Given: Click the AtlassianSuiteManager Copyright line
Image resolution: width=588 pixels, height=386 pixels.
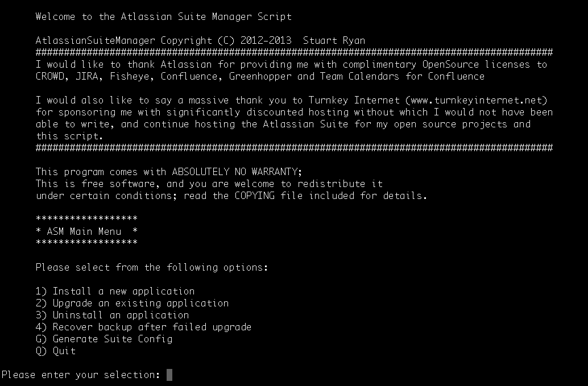Looking at the screenshot, I should tap(200, 40).
